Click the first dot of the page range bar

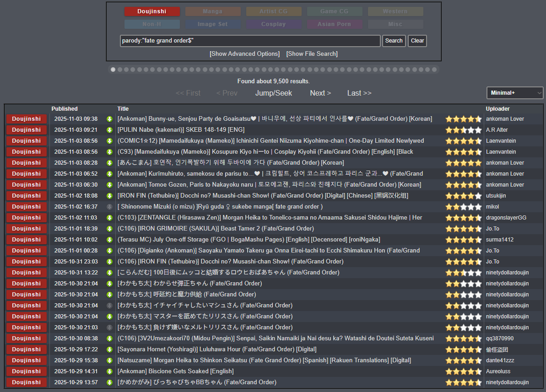coord(113,70)
